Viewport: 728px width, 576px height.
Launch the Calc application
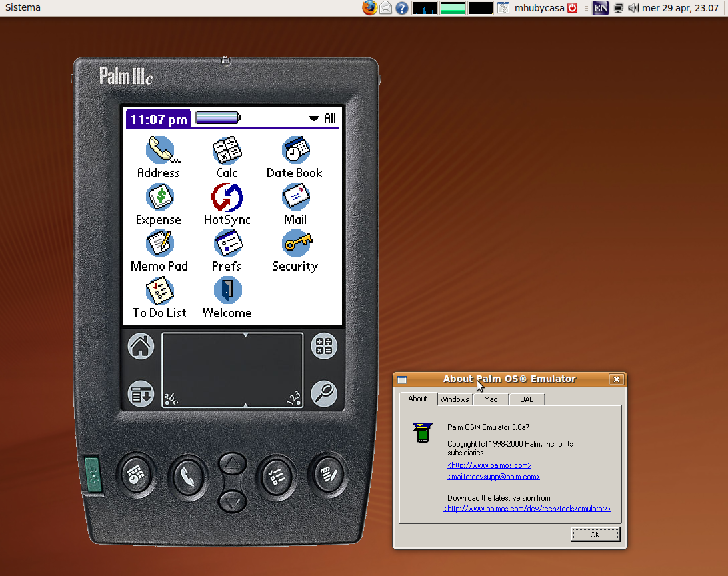tap(227, 157)
